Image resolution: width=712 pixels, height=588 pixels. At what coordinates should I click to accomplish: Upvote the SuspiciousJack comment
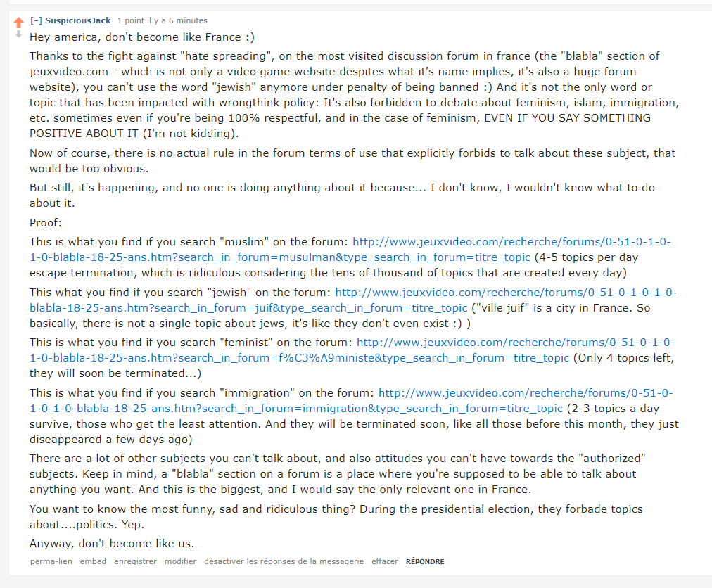[x=18, y=23]
